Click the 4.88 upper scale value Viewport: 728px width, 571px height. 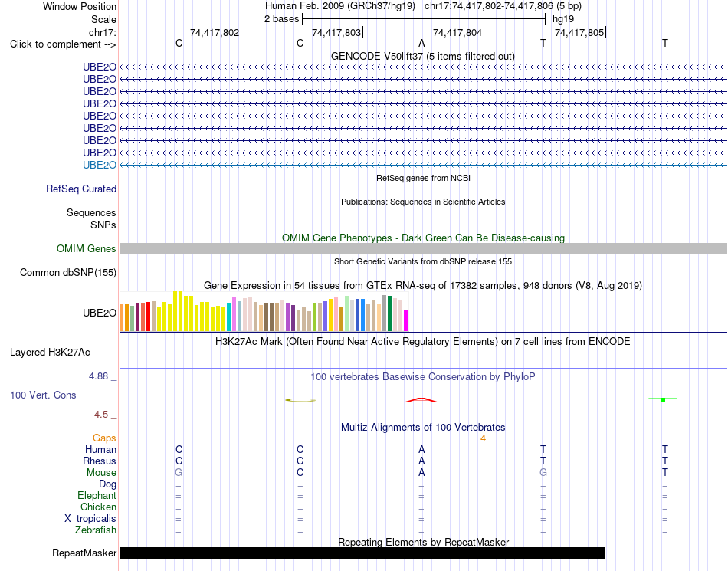click(98, 376)
